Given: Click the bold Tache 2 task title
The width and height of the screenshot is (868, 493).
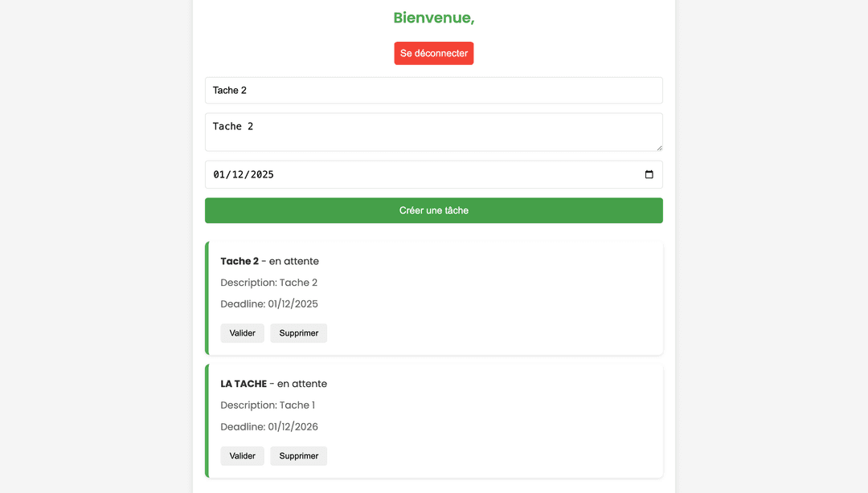Looking at the screenshot, I should click(x=240, y=261).
